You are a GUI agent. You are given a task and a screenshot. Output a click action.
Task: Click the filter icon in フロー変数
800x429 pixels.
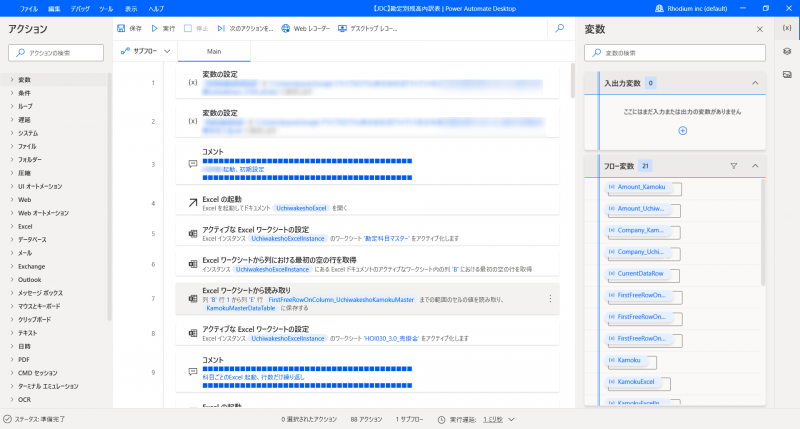733,166
